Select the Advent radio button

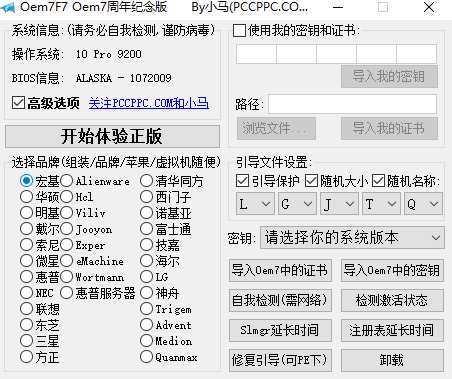click(146, 325)
